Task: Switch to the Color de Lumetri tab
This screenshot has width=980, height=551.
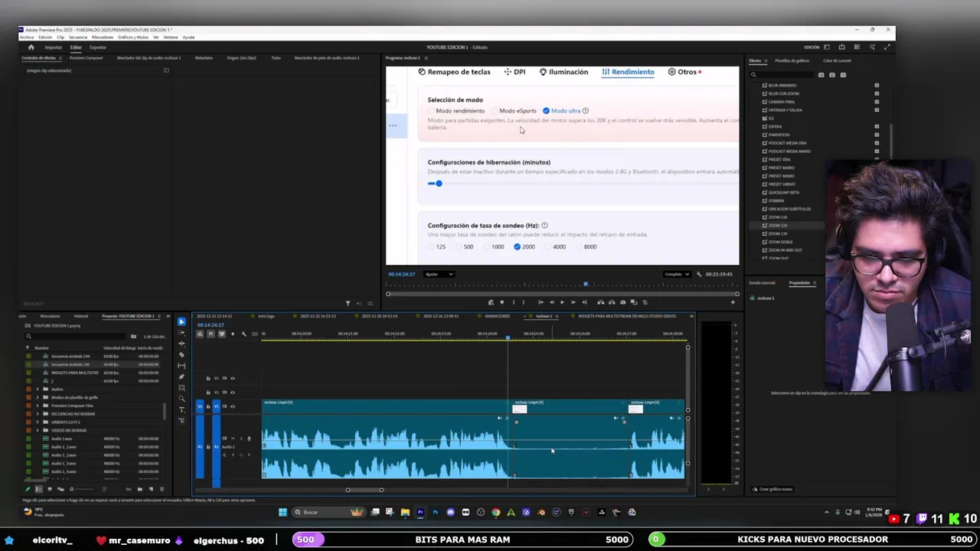Action: (837, 60)
